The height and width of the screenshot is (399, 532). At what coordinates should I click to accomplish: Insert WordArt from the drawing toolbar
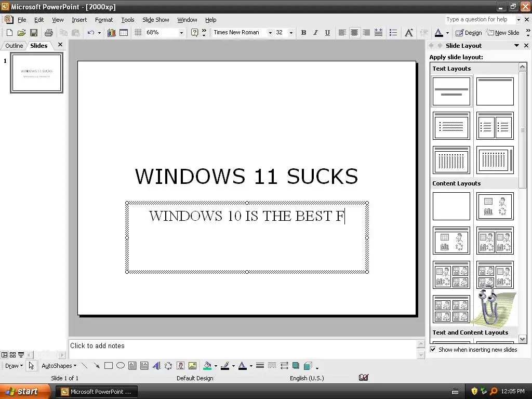pos(156,366)
